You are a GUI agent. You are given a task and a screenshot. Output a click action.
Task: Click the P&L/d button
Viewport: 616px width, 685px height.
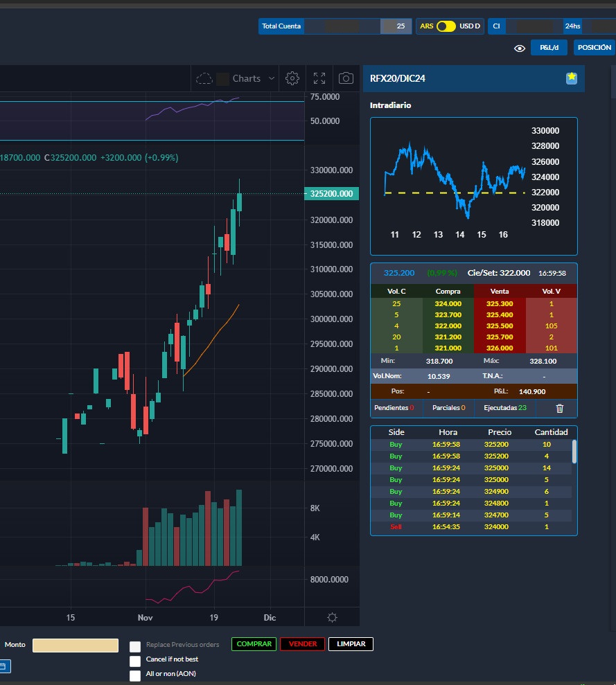[549, 48]
